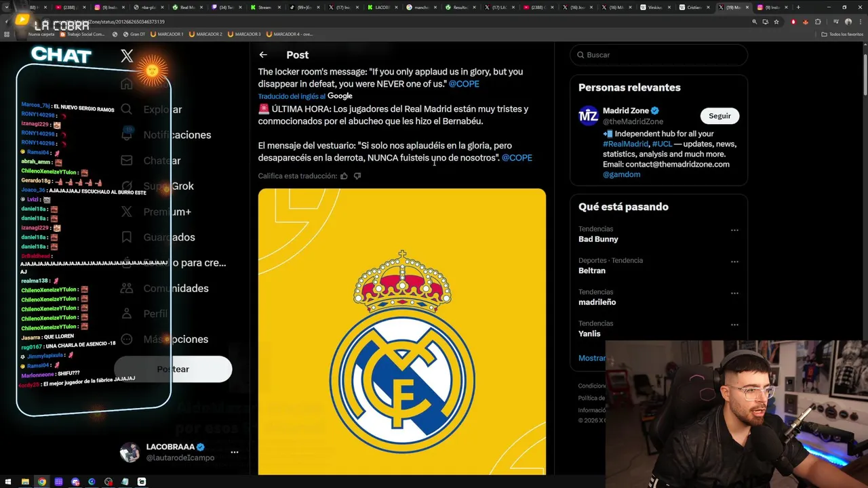Click the browser address bar URL
The width and height of the screenshot is (868, 488).
407,22
